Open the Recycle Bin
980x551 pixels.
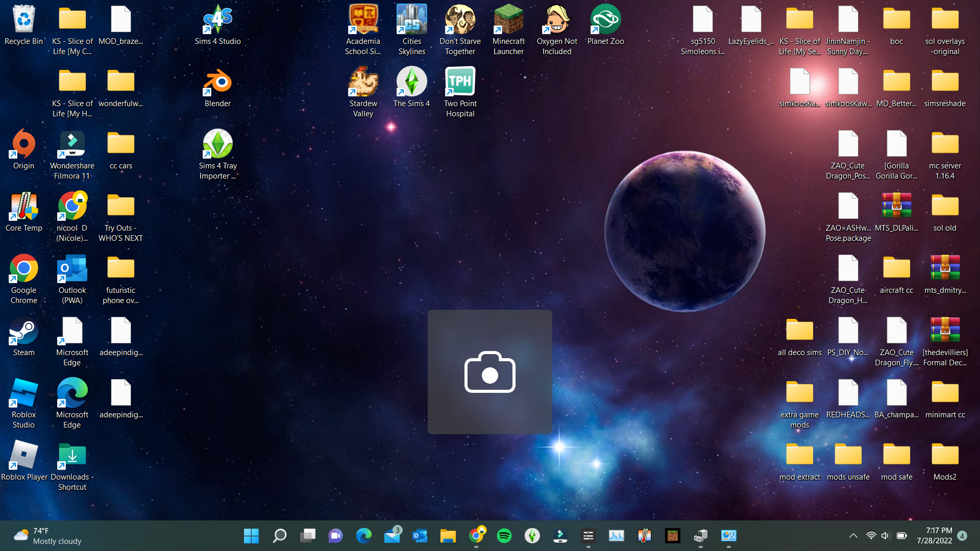[x=23, y=18]
